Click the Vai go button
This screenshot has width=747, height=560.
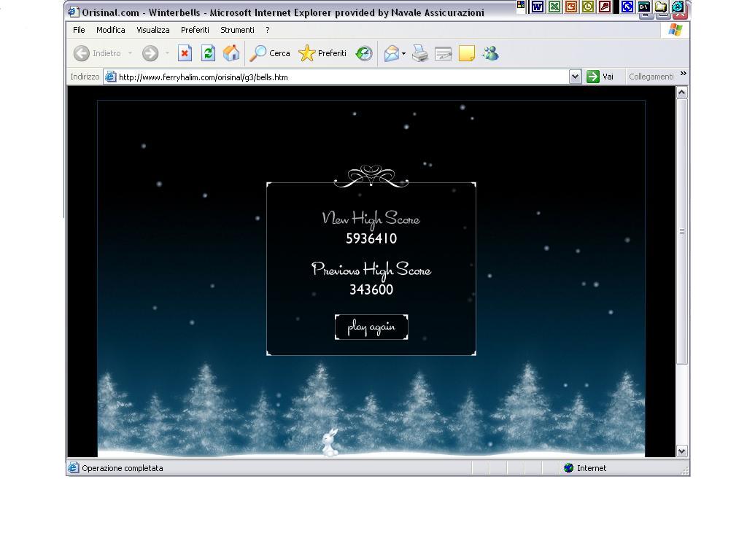click(601, 77)
